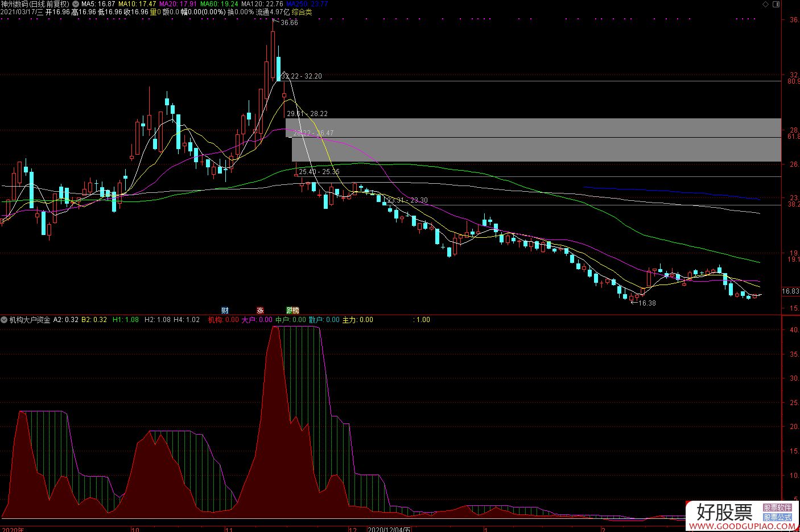
Task: Select the MA5: 16.87 readout
Action: click(98, 4)
